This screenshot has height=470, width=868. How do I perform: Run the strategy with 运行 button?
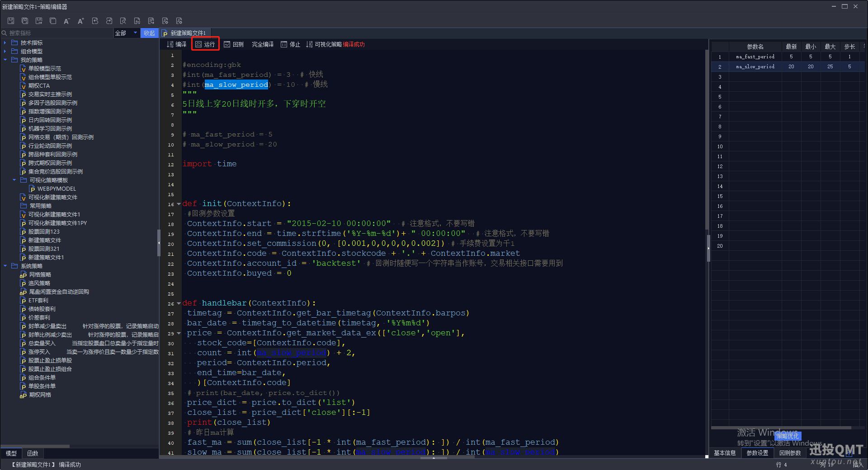[x=205, y=44]
